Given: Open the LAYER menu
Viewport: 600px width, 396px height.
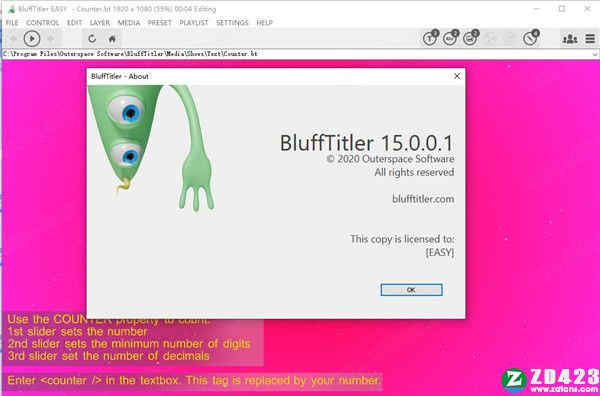Looking at the screenshot, I should pos(100,23).
